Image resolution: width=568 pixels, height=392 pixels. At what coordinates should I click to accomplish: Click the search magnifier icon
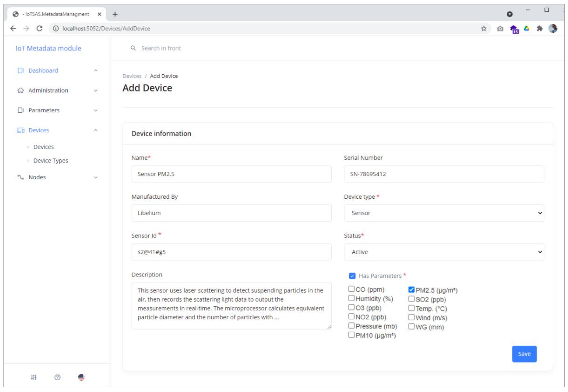133,48
